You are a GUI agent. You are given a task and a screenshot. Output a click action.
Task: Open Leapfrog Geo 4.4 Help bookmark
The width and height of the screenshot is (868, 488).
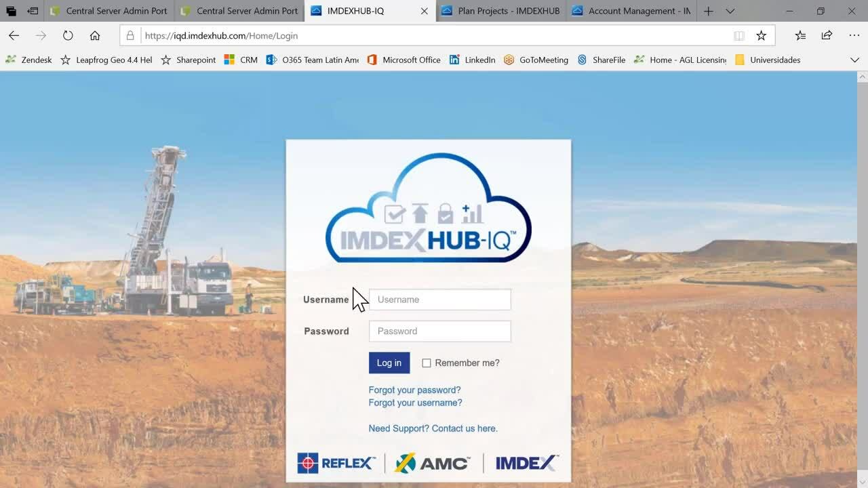pos(106,60)
